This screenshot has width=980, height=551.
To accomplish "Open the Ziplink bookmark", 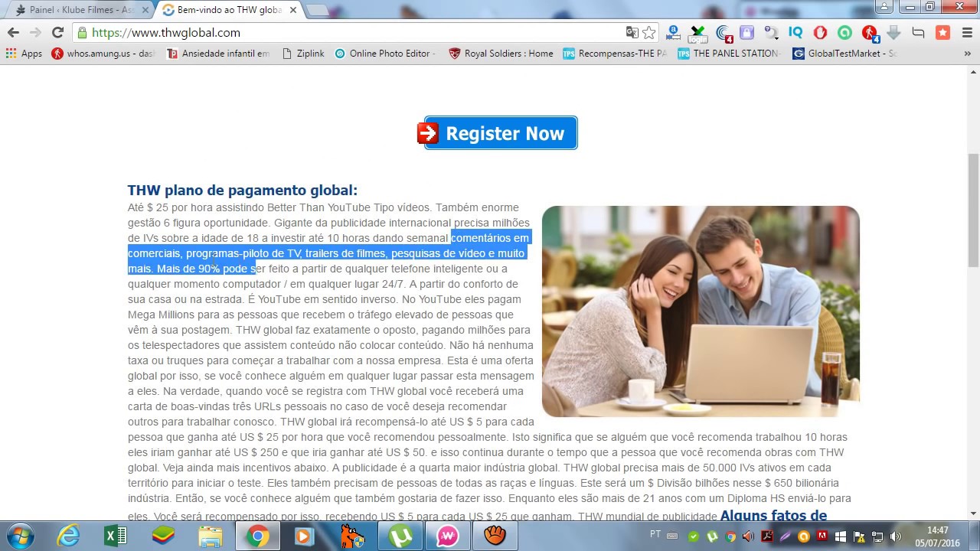I will point(303,54).
